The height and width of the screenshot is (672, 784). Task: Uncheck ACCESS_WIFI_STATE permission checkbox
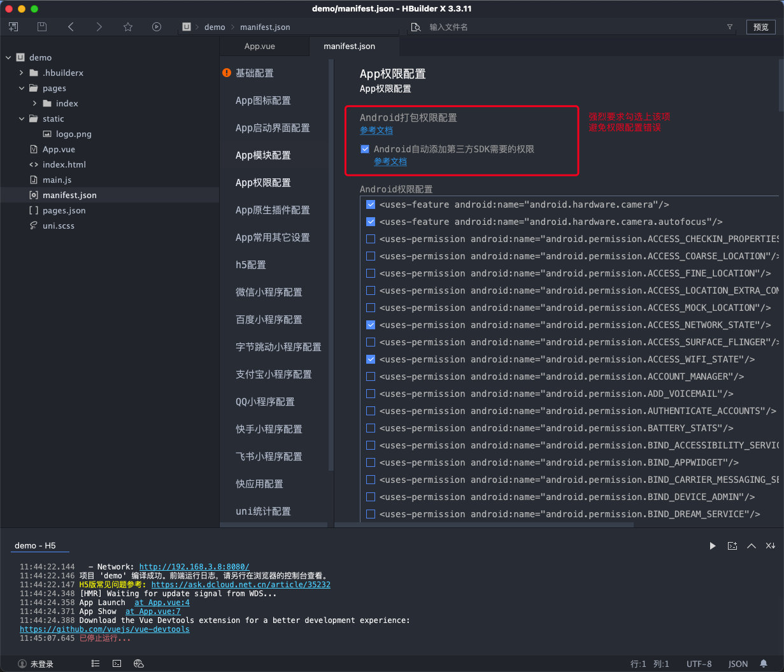click(x=371, y=359)
